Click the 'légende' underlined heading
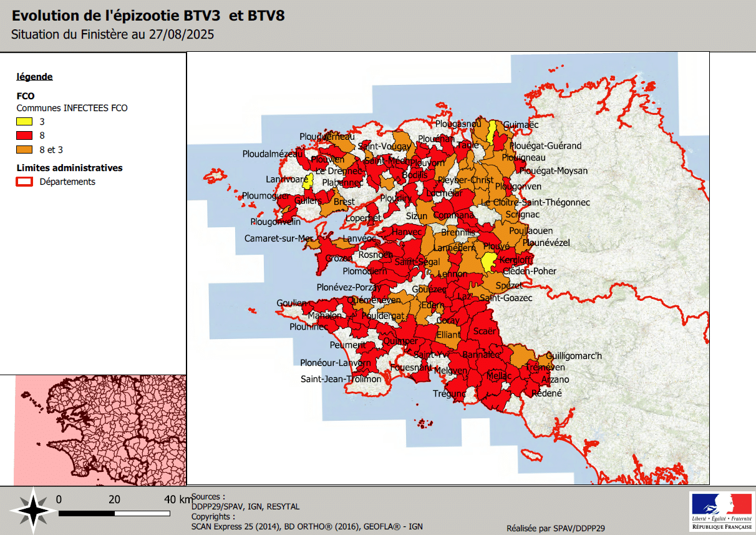This screenshot has height=535, width=756. pyautogui.click(x=34, y=77)
